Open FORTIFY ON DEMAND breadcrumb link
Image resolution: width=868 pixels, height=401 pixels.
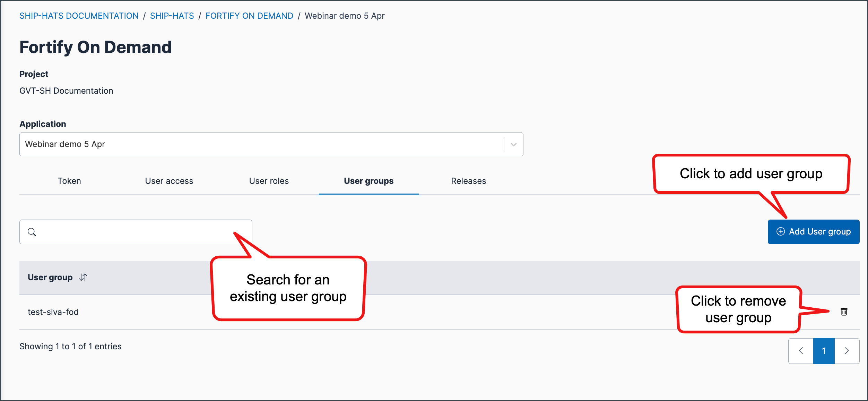(x=249, y=16)
